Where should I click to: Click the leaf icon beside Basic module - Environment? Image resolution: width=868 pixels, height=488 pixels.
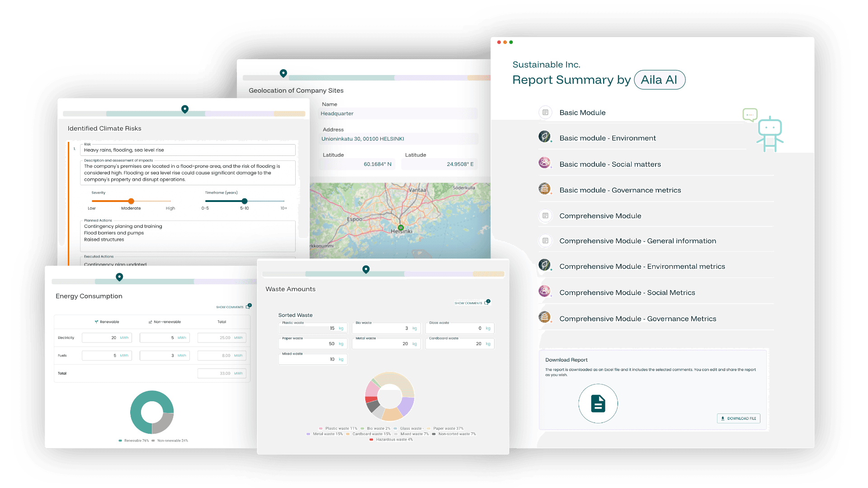click(x=545, y=136)
